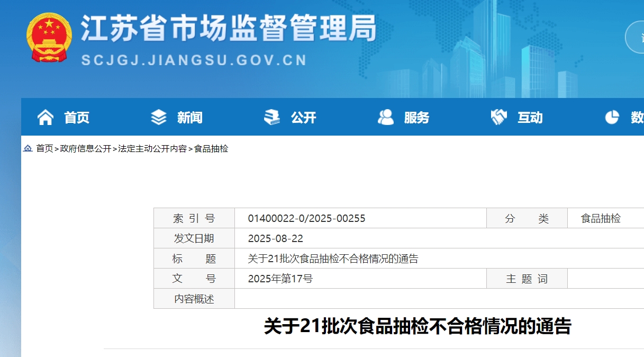
Task: Click the handshake icon for 互动
Action: point(498,117)
